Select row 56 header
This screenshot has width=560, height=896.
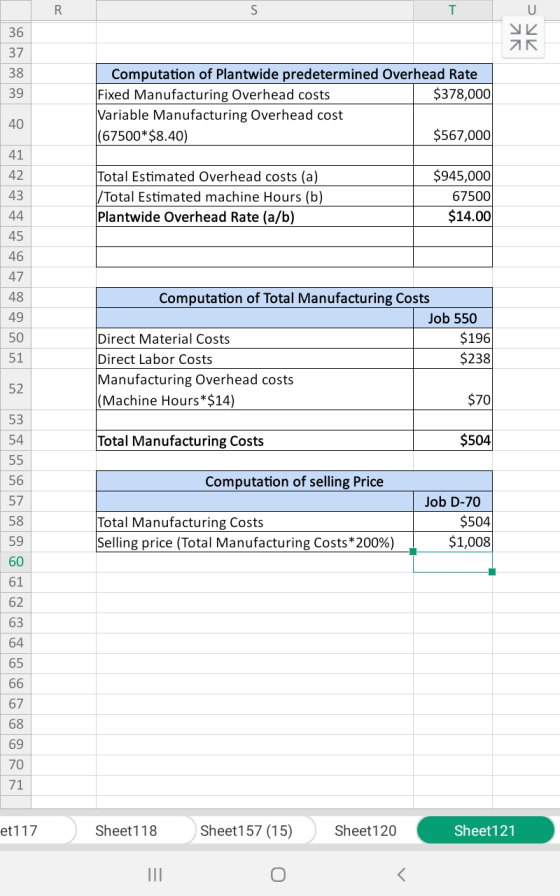click(x=15, y=481)
